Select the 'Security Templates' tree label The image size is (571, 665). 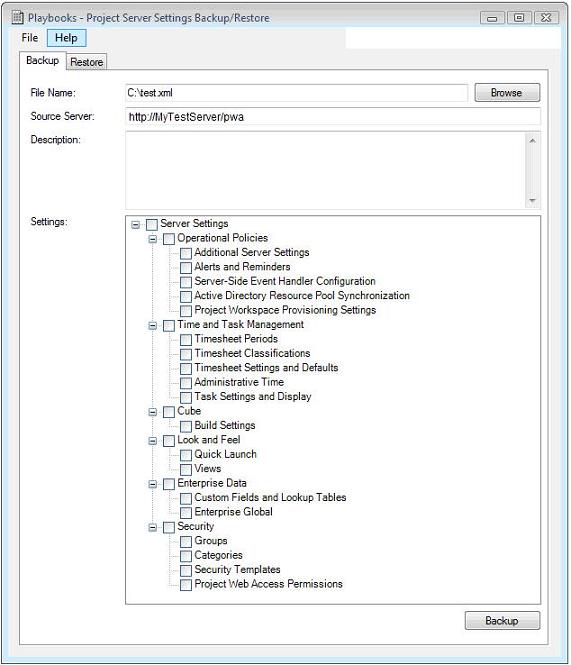[237, 570]
